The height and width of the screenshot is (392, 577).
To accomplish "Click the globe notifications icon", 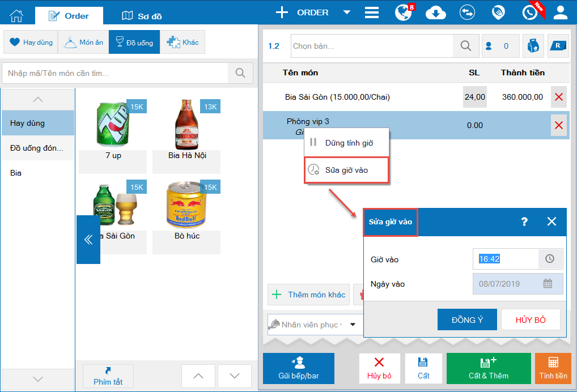I will (404, 13).
